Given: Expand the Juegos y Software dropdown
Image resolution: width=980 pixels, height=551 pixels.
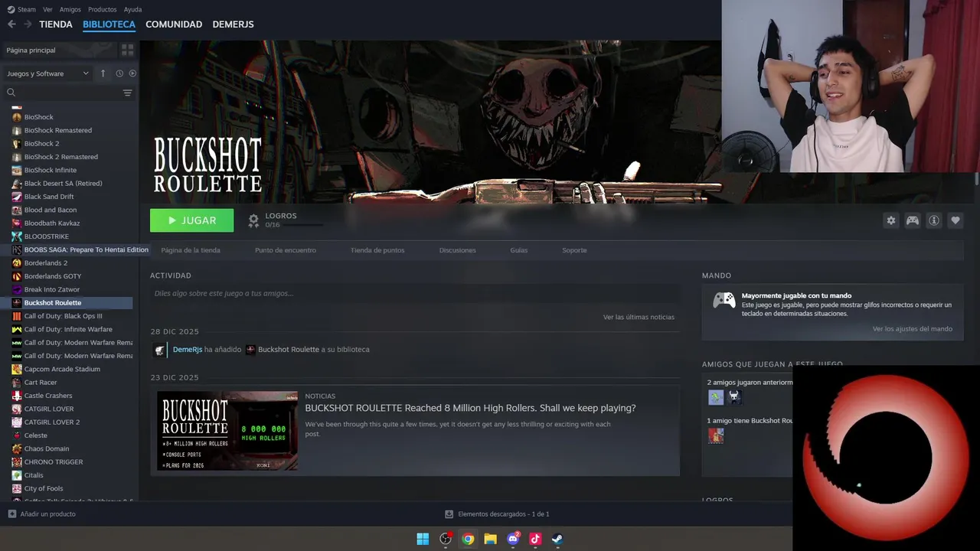Looking at the screenshot, I should click(47, 73).
